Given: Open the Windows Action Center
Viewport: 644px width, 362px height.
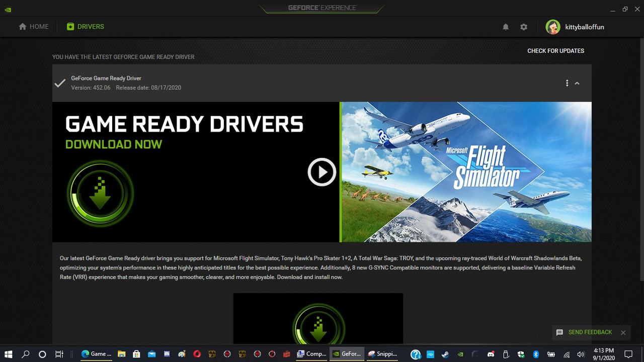Looking at the screenshot, I should [628, 354].
